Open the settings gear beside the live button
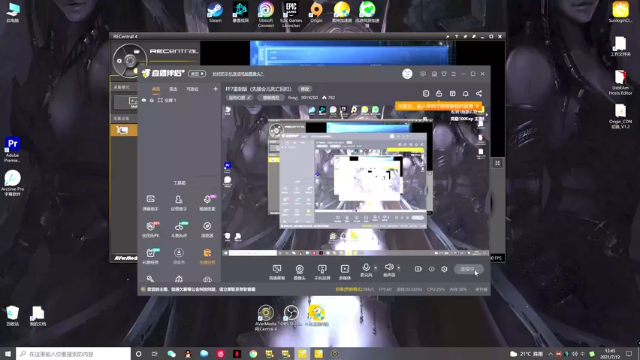 (x=444, y=269)
